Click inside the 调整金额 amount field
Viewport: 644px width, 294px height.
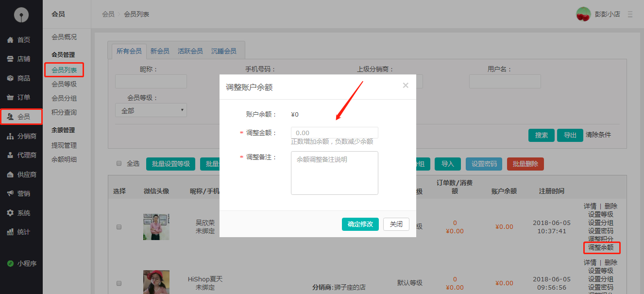point(334,132)
